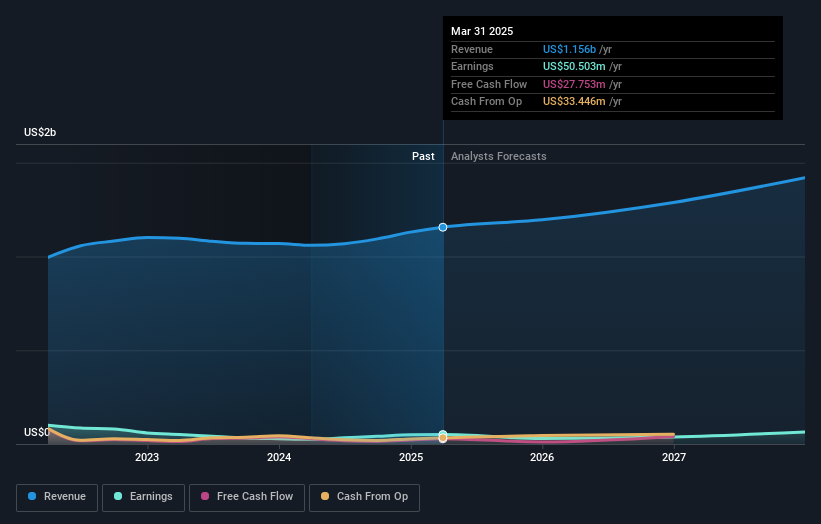Click the US$33.446m cash from op value

click(574, 102)
